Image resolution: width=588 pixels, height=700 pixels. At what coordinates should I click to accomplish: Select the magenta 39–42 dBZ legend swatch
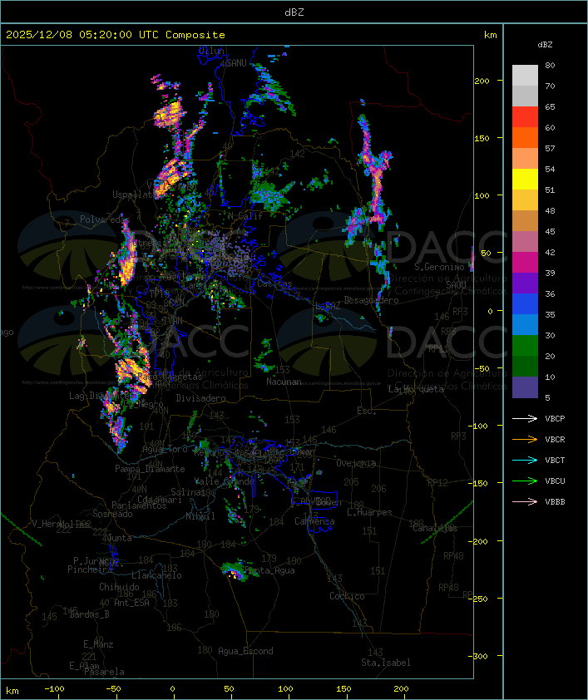coord(525,263)
